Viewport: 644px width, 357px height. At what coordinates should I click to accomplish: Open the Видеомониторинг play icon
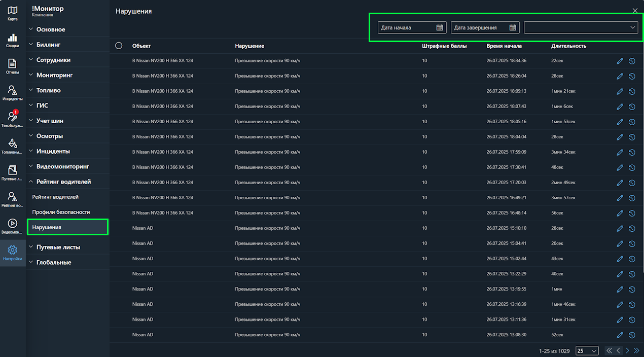coord(13,226)
